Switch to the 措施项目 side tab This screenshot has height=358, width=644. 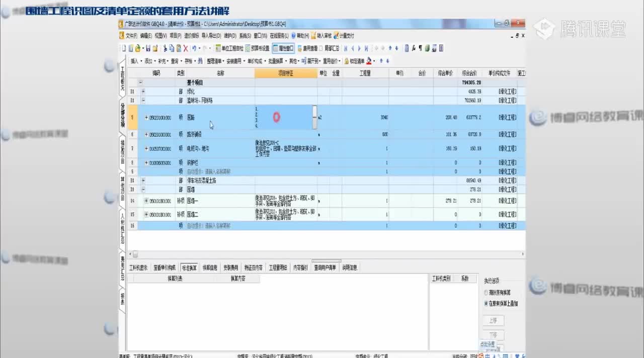[x=122, y=151]
